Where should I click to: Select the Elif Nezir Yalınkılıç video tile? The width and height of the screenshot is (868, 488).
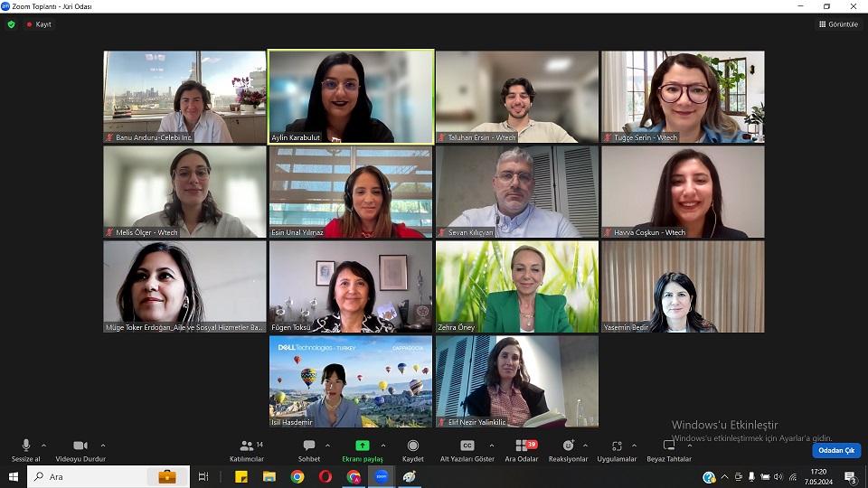pyautogui.click(x=517, y=381)
